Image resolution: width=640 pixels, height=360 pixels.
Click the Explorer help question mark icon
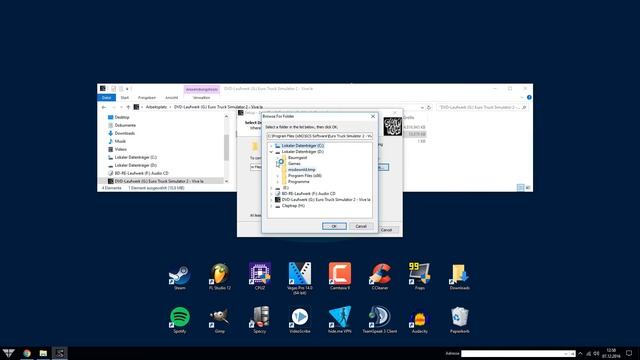point(529,98)
